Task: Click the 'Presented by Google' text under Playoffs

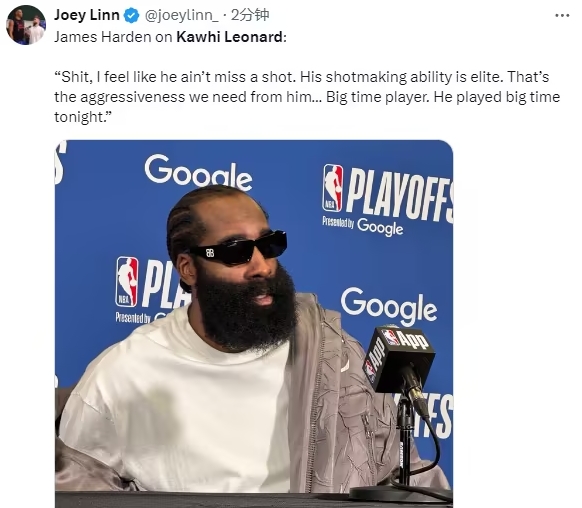Action: [362, 226]
